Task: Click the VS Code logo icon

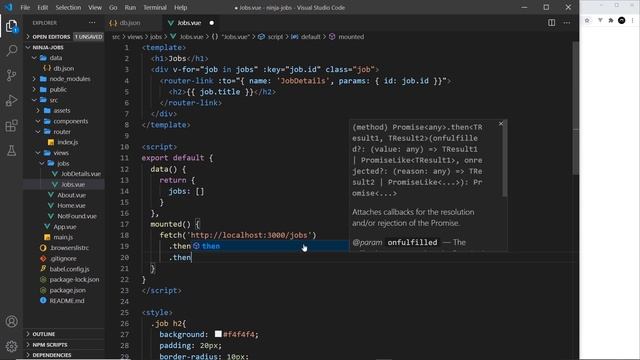Action: [x=9, y=7]
